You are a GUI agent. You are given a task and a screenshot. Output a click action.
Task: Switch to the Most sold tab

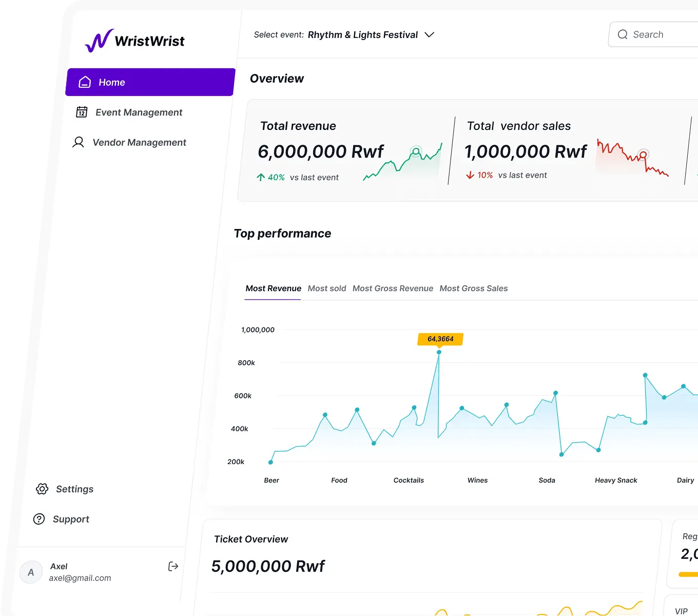pos(327,288)
